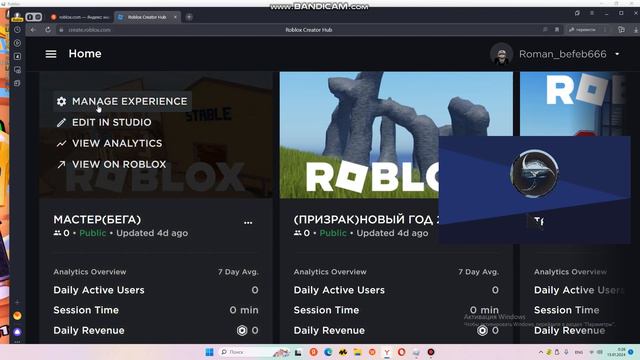Open Yandex Browser from taskbar

pyautogui.click(x=387, y=352)
